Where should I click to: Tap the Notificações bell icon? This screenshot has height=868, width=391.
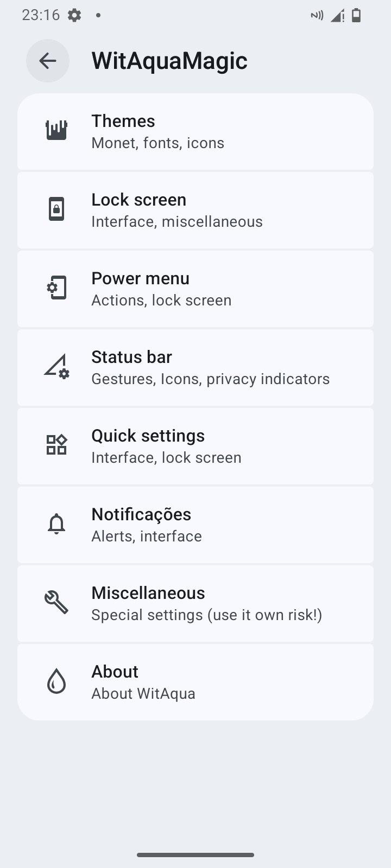56,524
